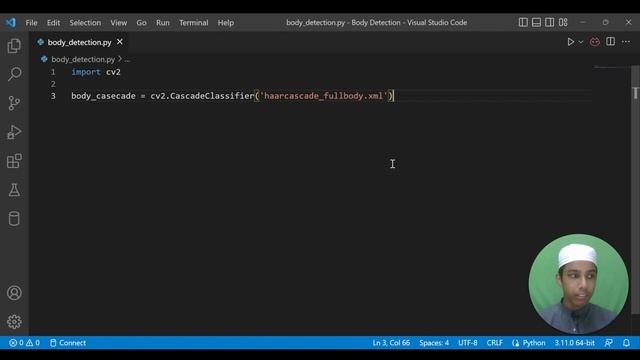640x360 pixels.
Task: Click the red cat extension icon
Action: tap(595, 42)
